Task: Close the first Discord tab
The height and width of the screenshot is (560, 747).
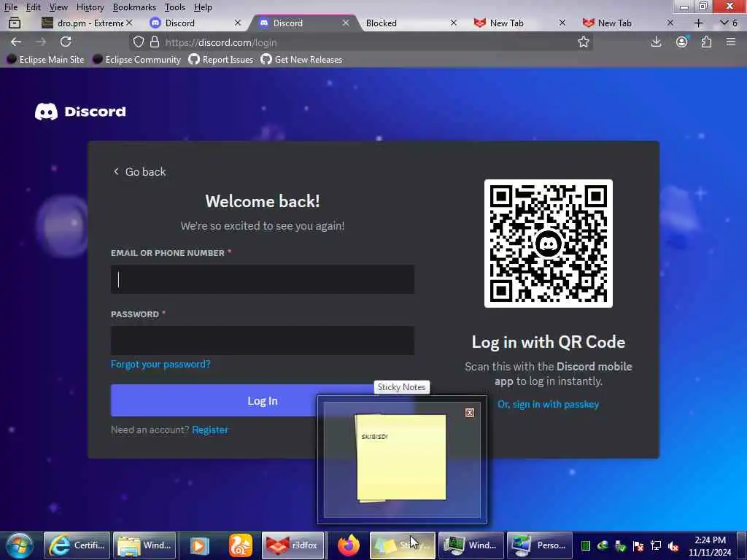Action: tap(238, 23)
